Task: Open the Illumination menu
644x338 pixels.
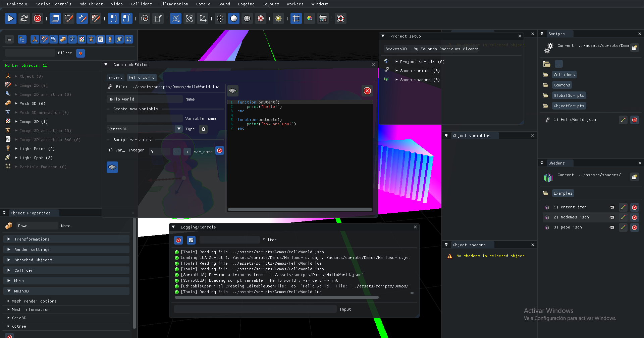Action: coord(174,4)
